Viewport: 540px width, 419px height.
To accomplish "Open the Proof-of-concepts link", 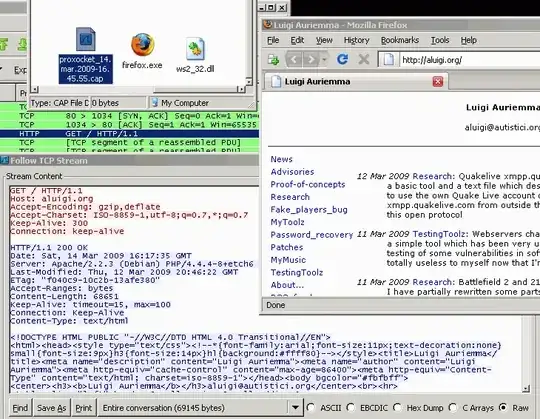I will 308,185.
